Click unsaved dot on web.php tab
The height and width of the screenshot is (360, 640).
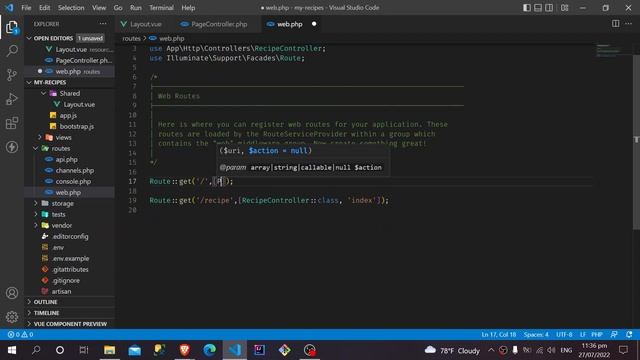coord(314,24)
